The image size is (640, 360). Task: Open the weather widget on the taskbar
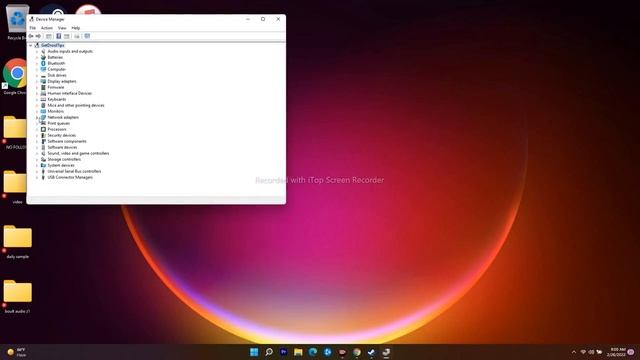[x=16, y=352]
